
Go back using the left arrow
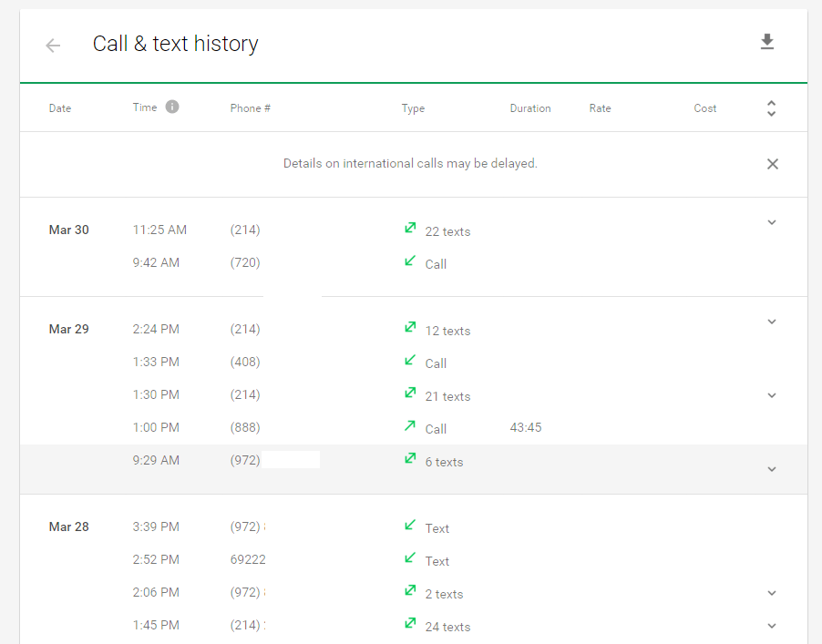pos(53,46)
